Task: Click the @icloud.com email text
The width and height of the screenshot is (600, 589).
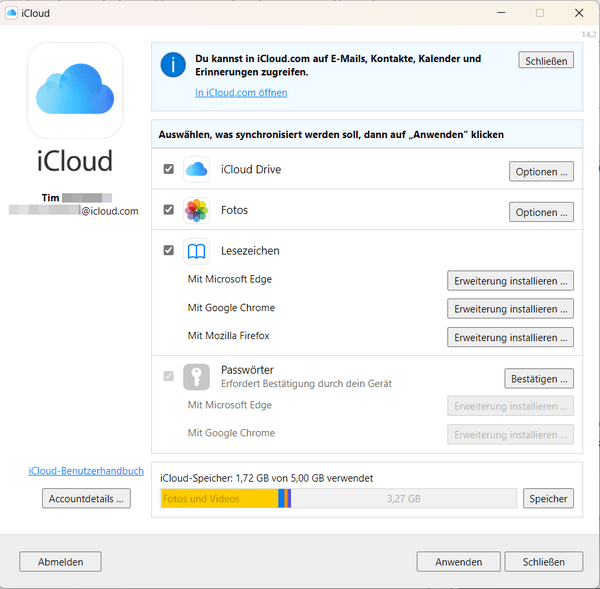Action: pyautogui.click(x=109, y=211)
